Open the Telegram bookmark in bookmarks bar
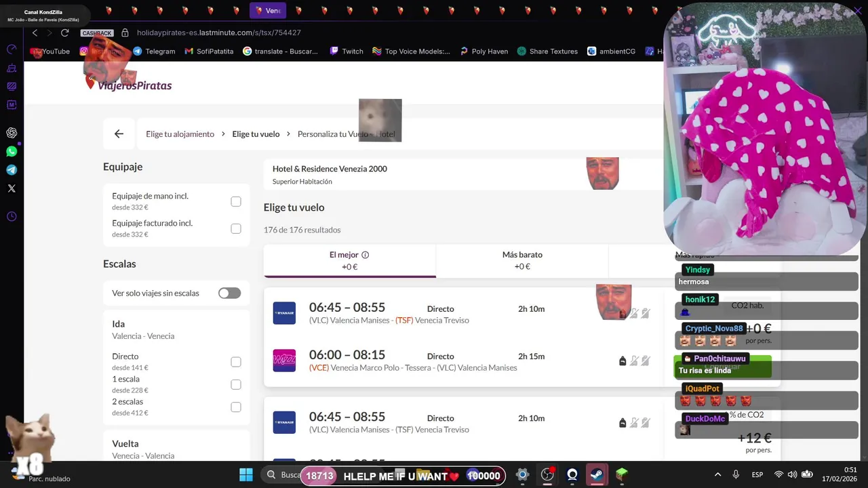 pyautogui.click(x=154, y=52)
